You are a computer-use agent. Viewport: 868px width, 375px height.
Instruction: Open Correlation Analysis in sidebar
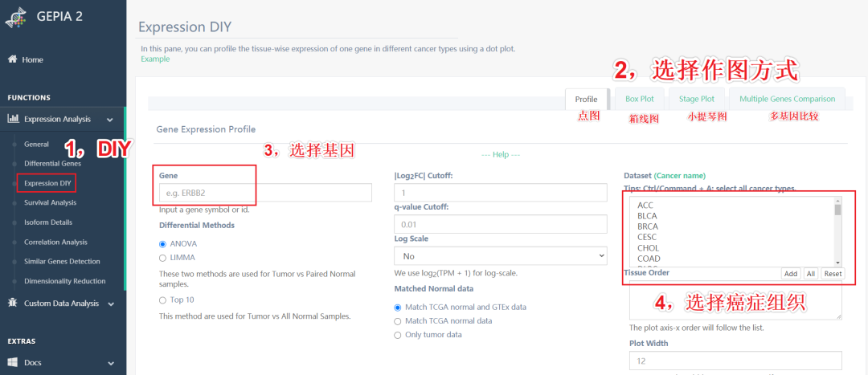point(56,243)
